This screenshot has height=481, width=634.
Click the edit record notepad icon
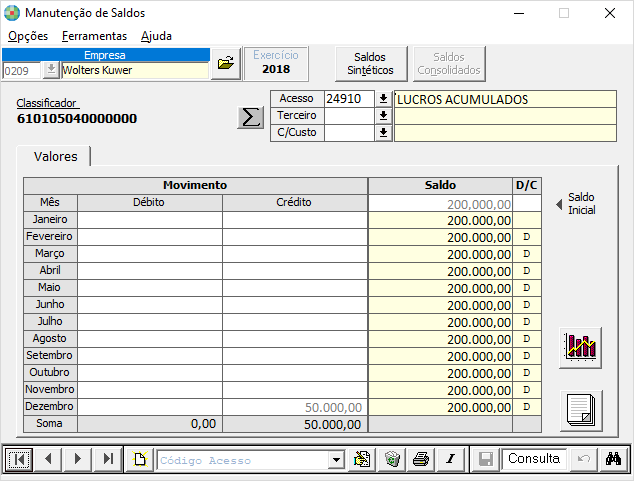[x=362, y=459]
